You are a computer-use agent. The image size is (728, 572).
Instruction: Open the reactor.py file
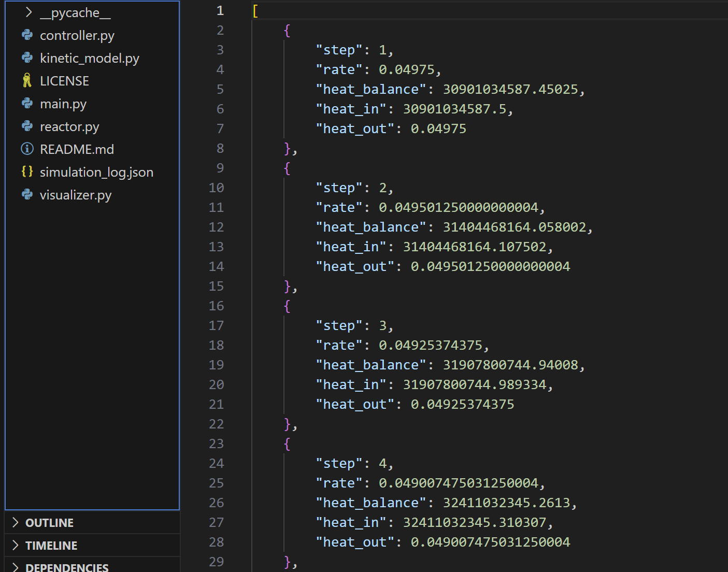(x=69, y=126)
